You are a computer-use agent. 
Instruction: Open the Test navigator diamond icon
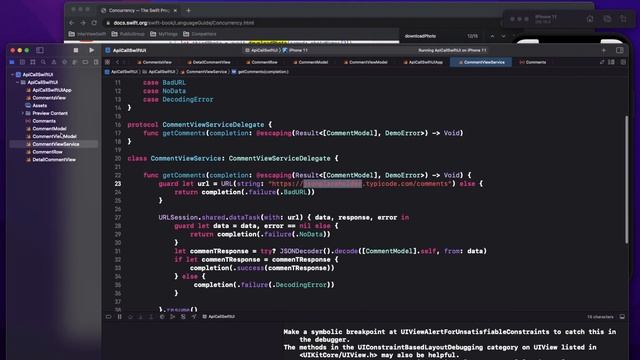click(64, 62)
